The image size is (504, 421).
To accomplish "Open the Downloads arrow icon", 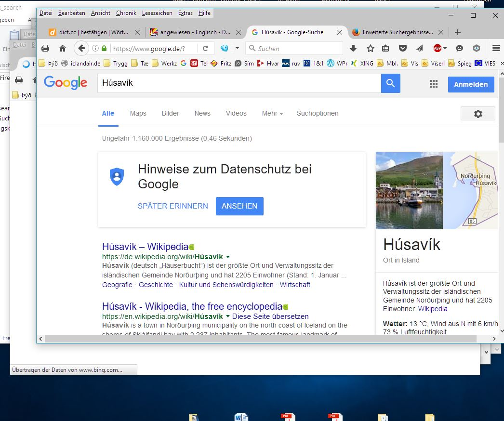I will coord(353,48).
